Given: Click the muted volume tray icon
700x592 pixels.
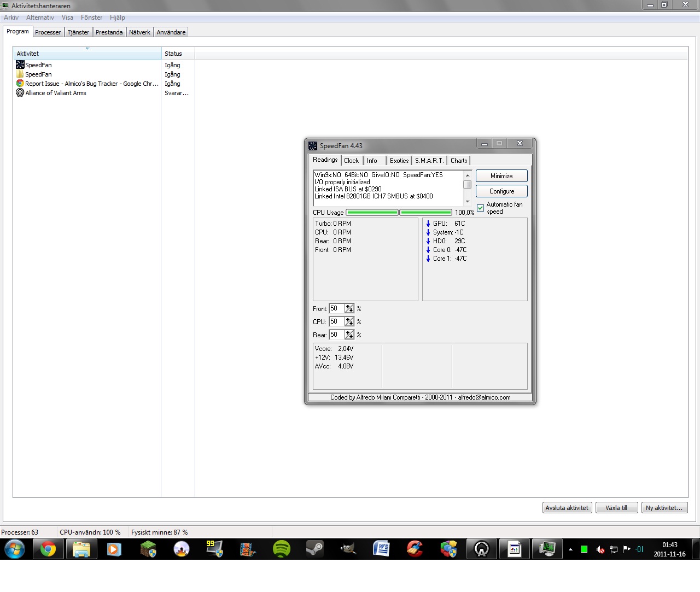Looking at the screenshot, I should (600, 549).
